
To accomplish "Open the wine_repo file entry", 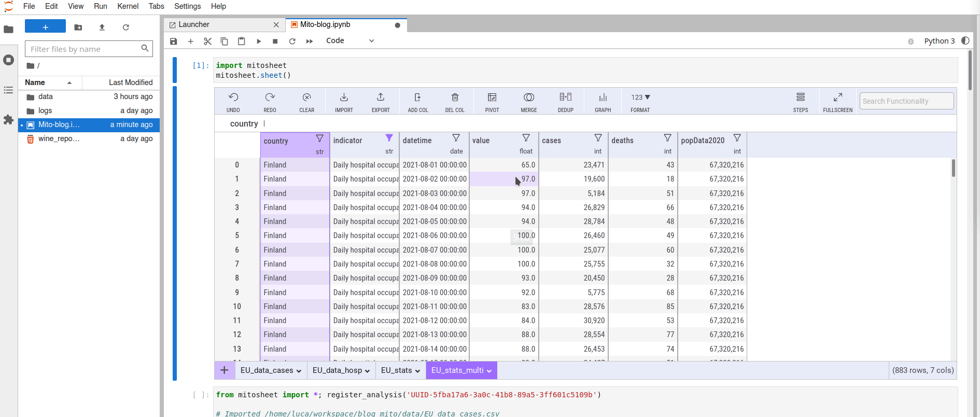I will (89, 138).
